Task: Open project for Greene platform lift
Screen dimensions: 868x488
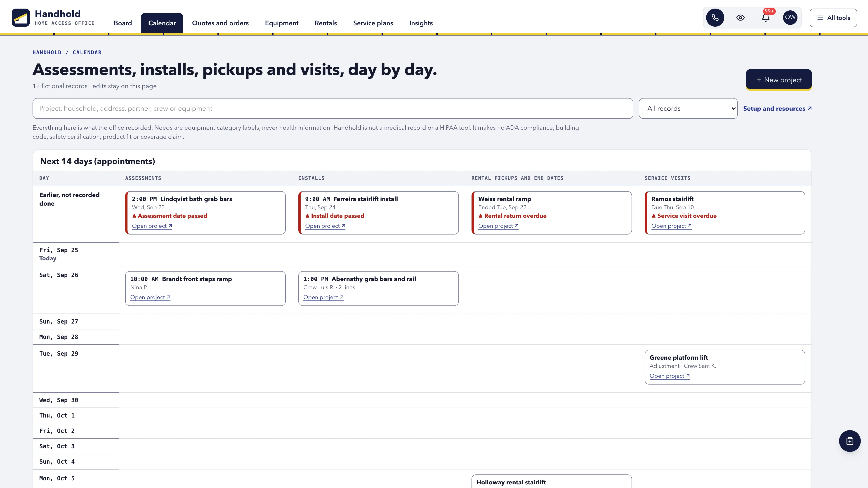Action: point(670,376)
